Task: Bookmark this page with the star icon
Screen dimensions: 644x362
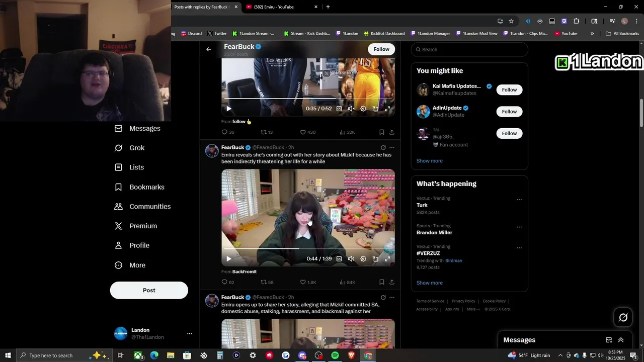Action: click(511, 21)
